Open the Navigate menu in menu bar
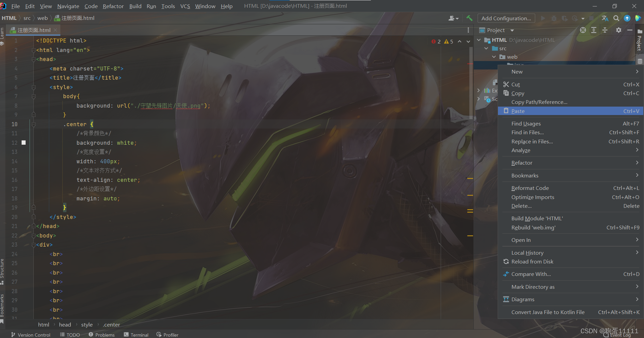This screenshot has width=644, height=338. coord(68,6)
